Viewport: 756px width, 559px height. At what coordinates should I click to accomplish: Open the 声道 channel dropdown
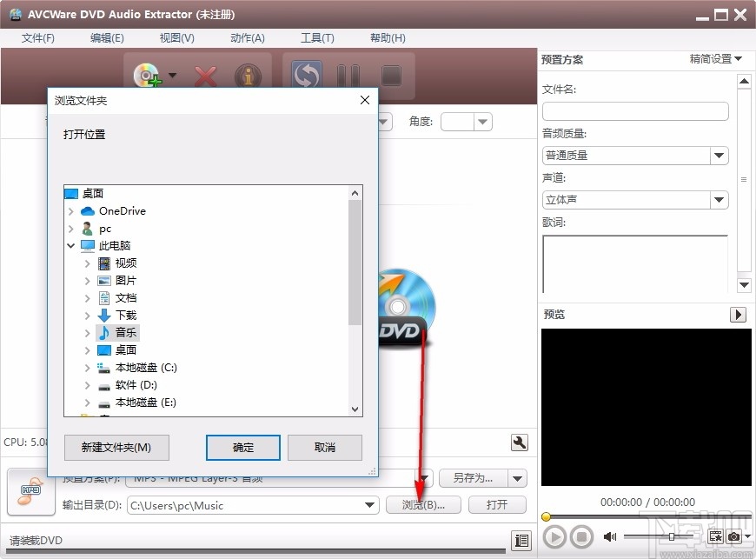point(719,200)
